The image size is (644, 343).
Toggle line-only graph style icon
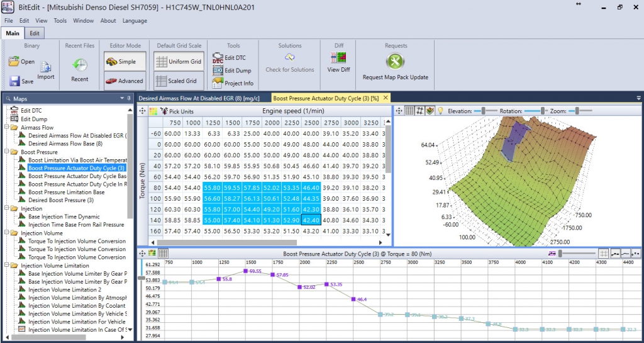pos(625,254)
